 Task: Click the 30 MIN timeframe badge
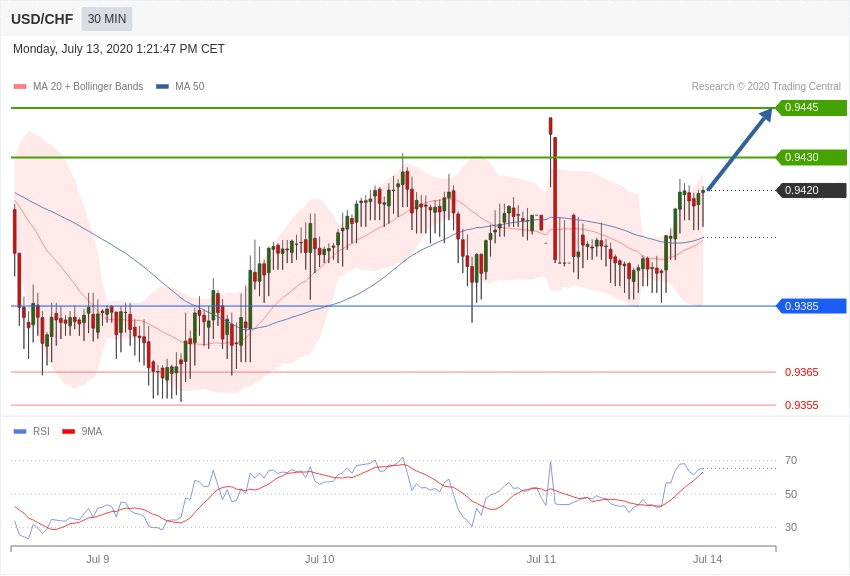pyautogui.click(x=106, y=19)
